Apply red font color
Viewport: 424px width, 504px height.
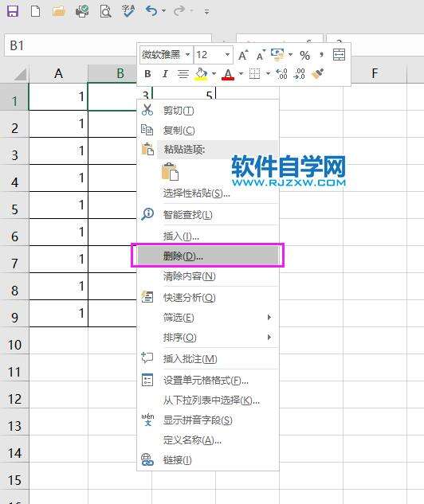(x=228, y=74)
